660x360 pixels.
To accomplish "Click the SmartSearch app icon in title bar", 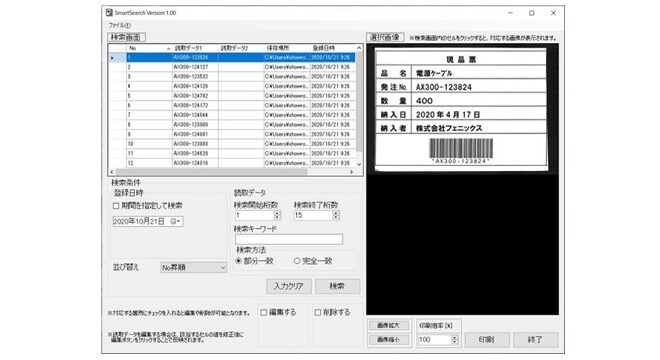I will pyautogui.click(x=109, y=13).
